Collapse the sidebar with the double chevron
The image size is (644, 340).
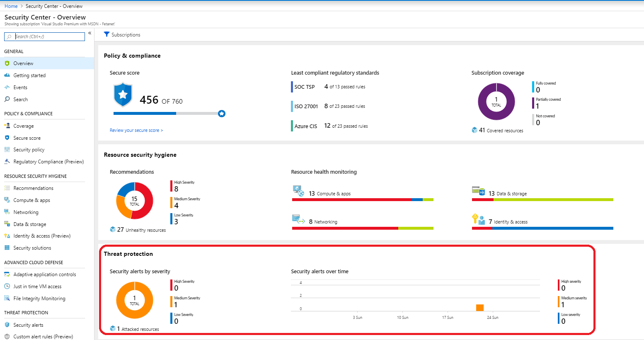(x=90, y=33)
